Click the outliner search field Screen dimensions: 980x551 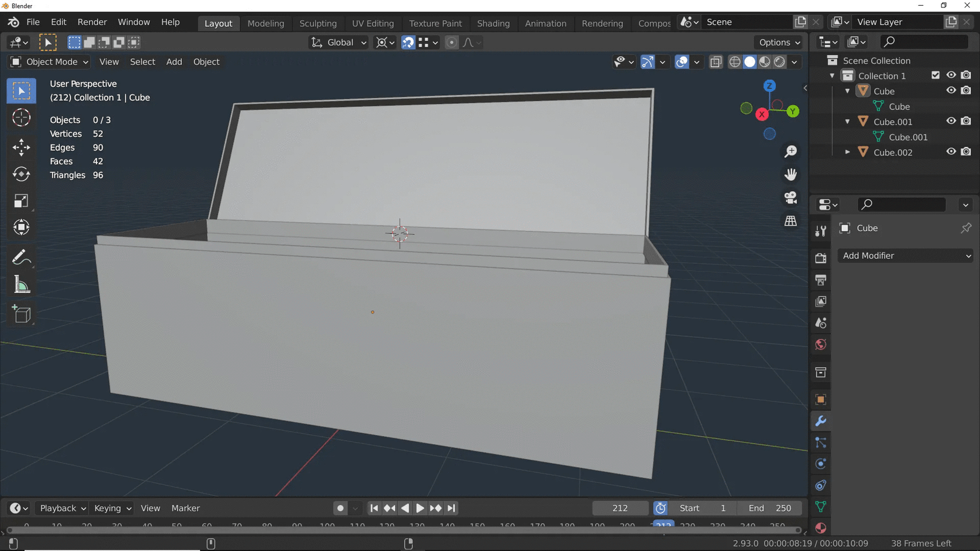tap(924, 41)
